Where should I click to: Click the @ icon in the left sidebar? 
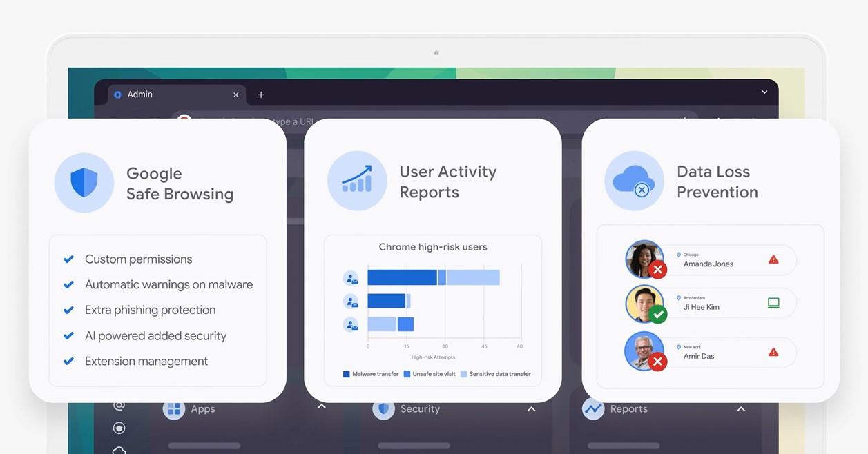point(119,405)
